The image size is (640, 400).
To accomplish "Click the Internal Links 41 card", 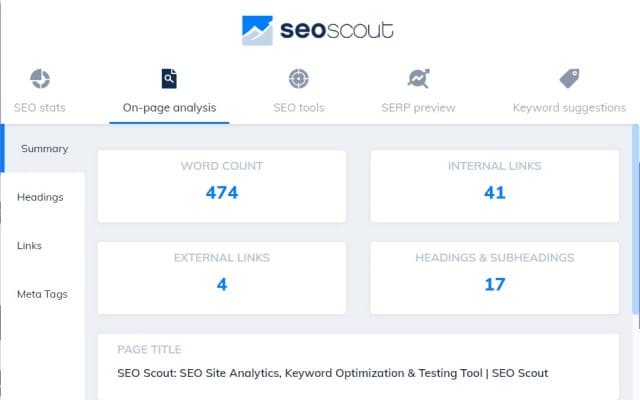I will click(495, 187).
